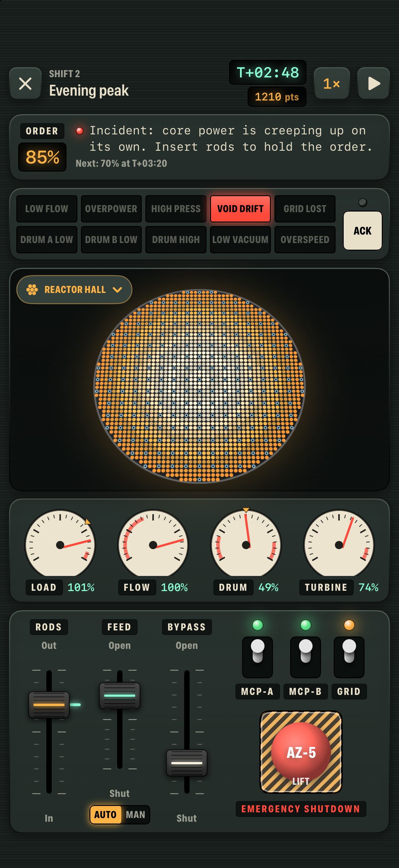Click the LOW VACUUM alarm tile
This screenshot has height=868, width=399.
click(240, 240)
